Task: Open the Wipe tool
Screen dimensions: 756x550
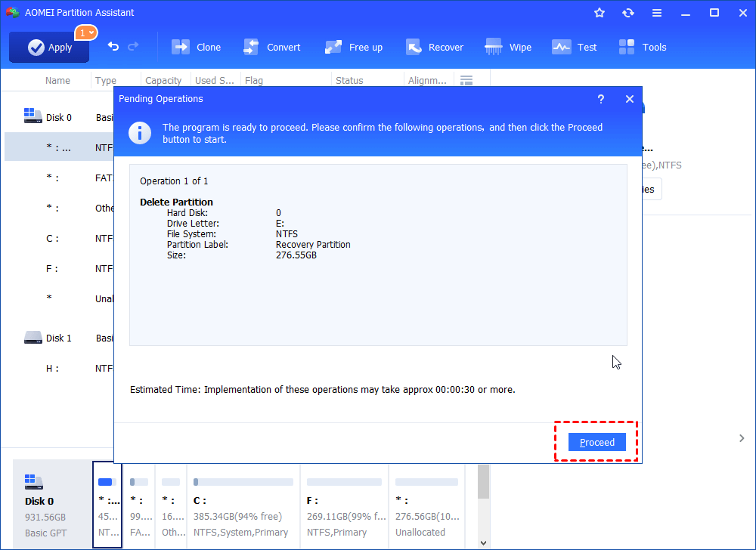Action: (508, 47)
